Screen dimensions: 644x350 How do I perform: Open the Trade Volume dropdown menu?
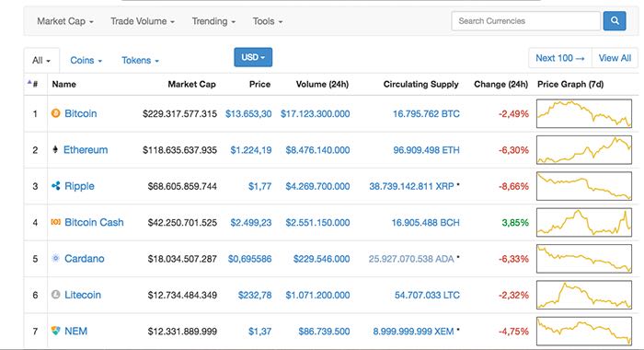[143, 21]
